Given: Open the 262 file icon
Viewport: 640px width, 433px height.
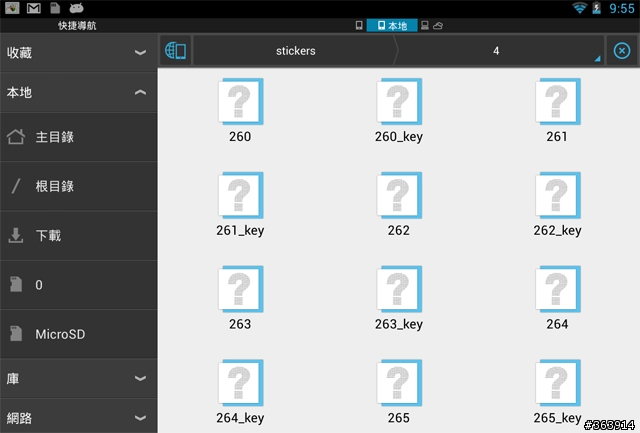Looking at the screenshot, I should pos(399,195).
